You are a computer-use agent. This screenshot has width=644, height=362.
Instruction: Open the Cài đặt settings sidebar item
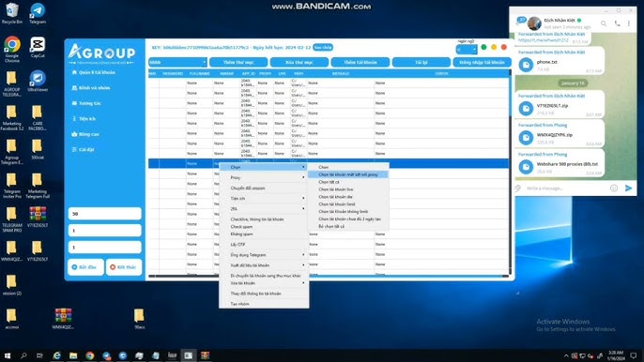tap(84, 149)
